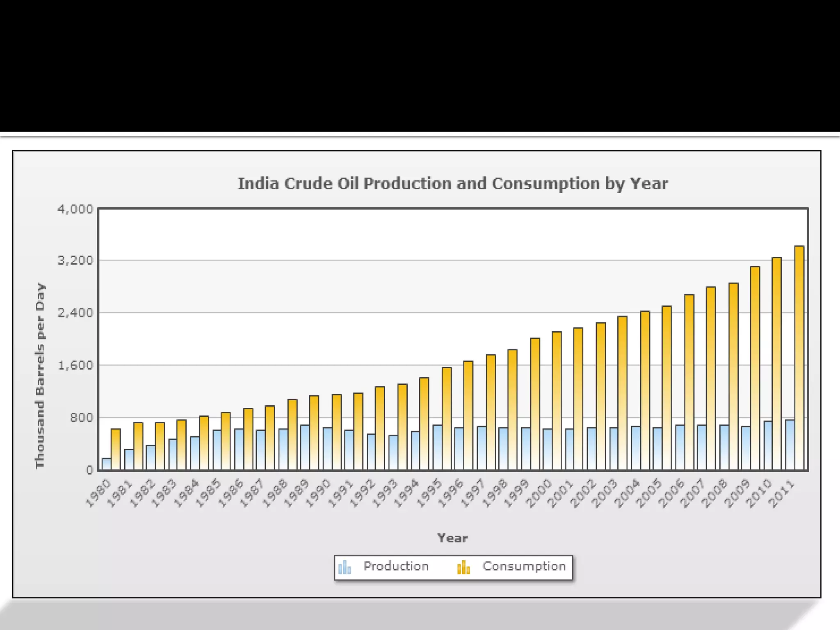Viewport: 840px width, 630px height.
Task: Click the 1980 year axis label
Action: point(98,493)
